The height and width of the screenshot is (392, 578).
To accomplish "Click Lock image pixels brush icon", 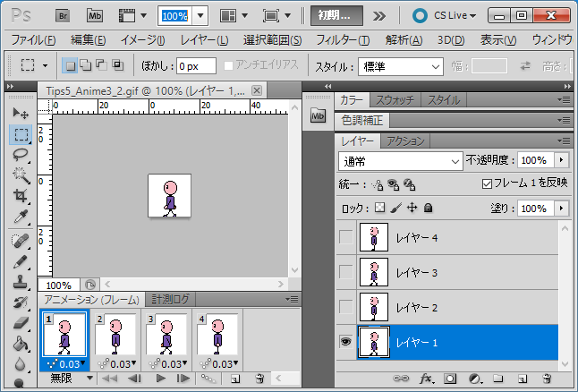I will pyautogui.click(x=395, y=208).
